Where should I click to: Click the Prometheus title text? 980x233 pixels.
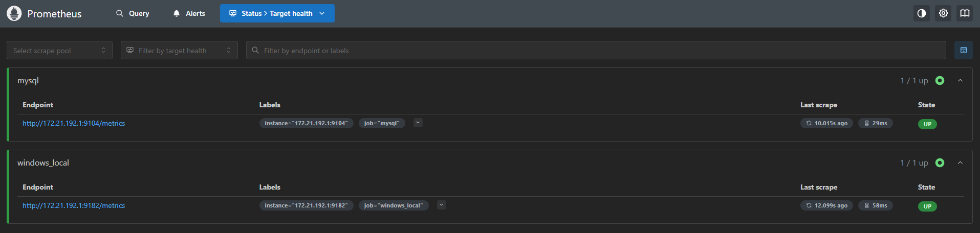pos(54,14)
